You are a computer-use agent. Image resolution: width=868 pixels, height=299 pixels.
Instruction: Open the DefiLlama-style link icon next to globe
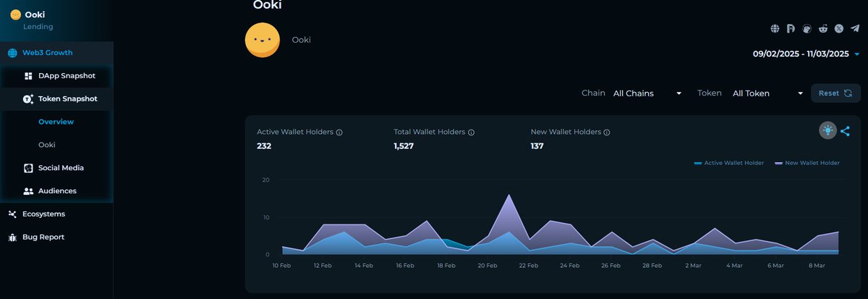[791, 29]
